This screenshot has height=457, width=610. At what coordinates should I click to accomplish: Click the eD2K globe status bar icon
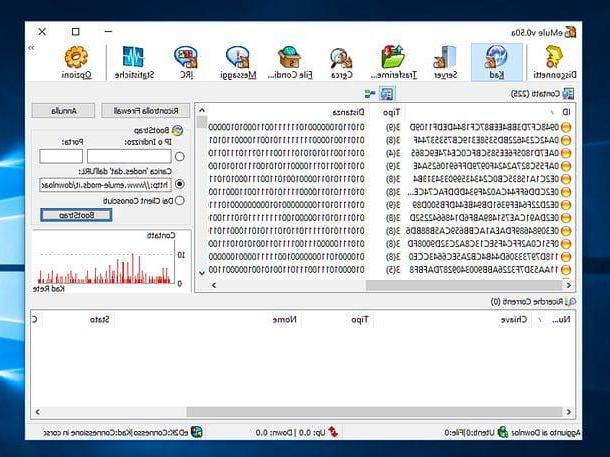point(197,432)
